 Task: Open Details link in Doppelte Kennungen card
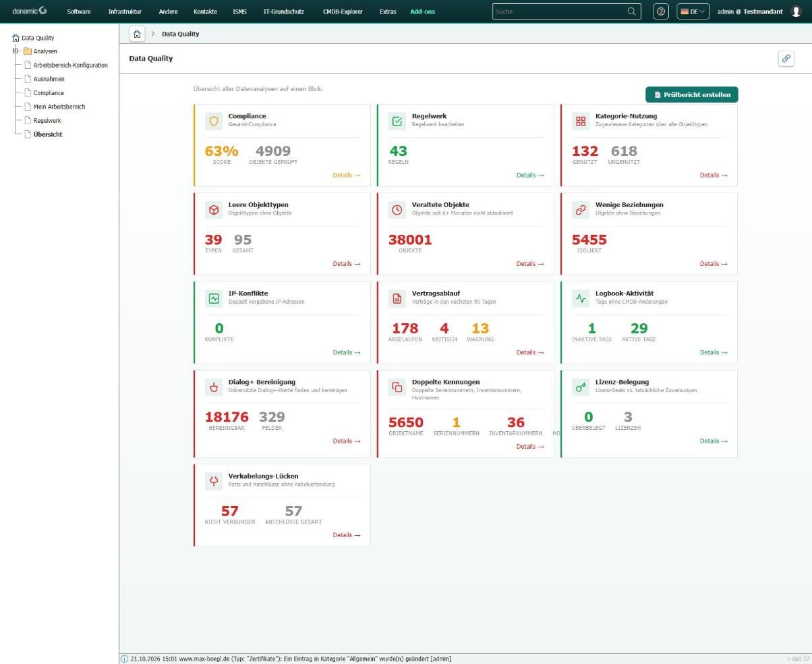click(x=530, y=447)
